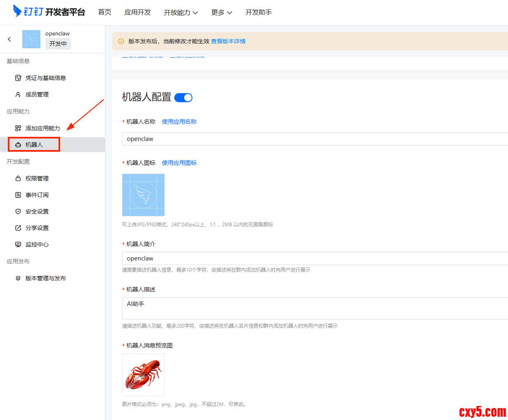Click the openclaw app avatar in sidebar

pos(31,39)
